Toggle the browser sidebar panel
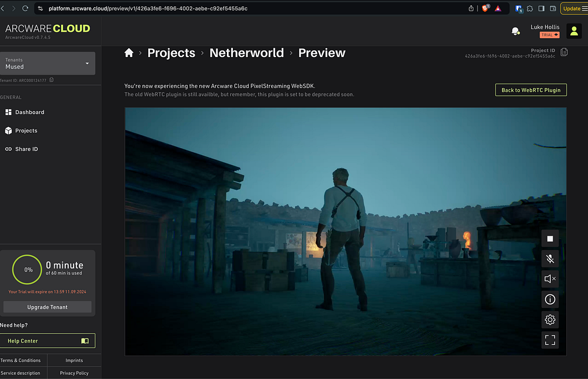 (542, 8)
